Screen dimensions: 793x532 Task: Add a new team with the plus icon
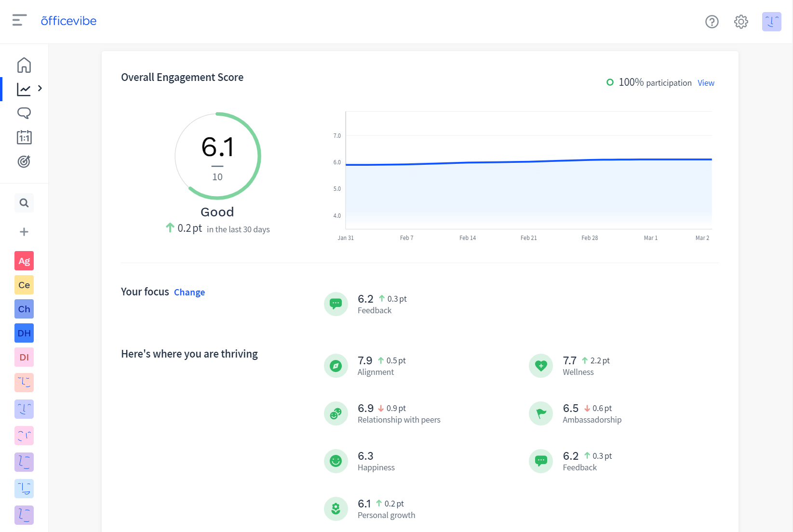pos(24,231)
